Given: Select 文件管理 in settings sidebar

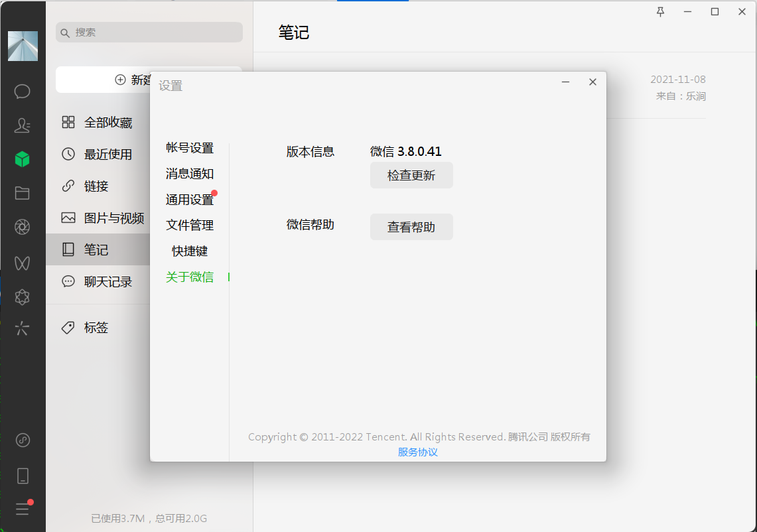Looking at the screenshot, I should pos(190,226).
